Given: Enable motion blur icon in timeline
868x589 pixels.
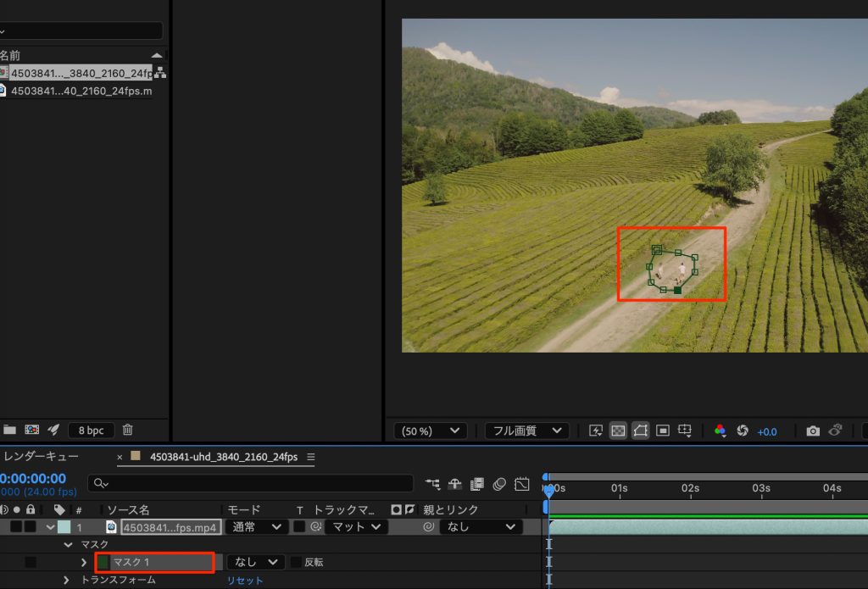Looking at the screenshot, I should 498,484.
